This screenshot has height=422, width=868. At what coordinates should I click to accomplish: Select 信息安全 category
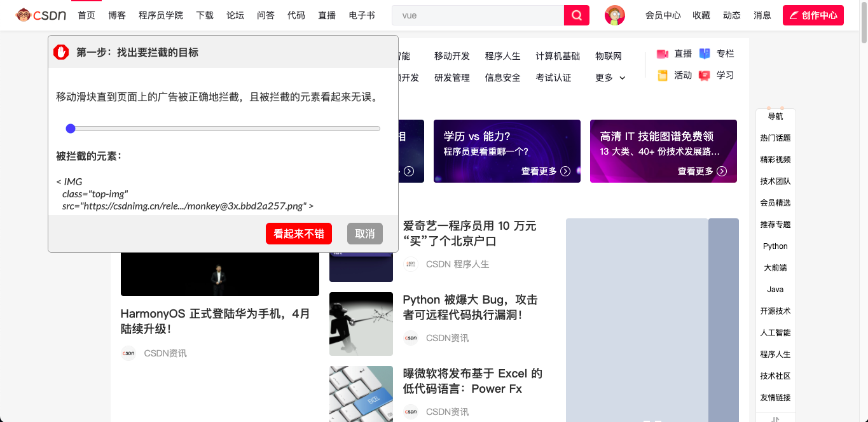coord(503,78)
